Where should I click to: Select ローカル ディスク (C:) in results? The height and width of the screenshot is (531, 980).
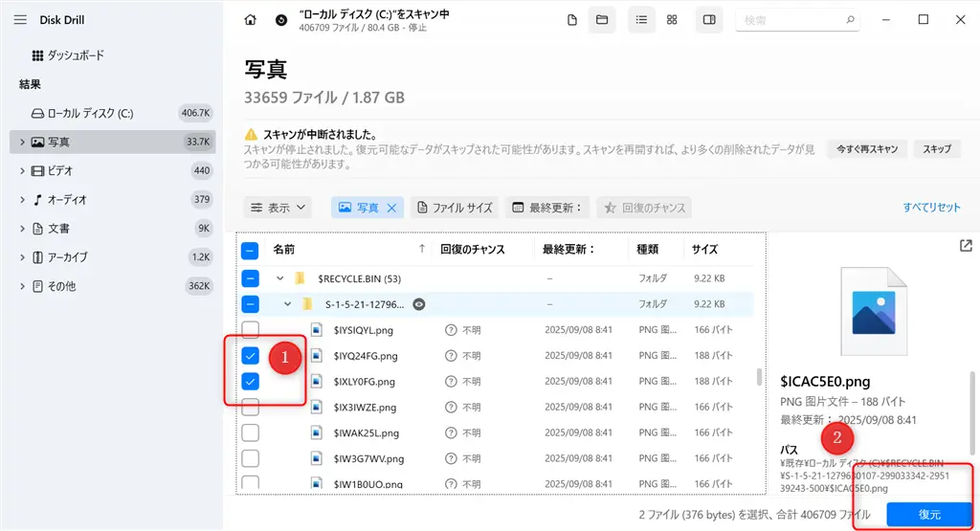pyautogui.click(x=113, y=113)
